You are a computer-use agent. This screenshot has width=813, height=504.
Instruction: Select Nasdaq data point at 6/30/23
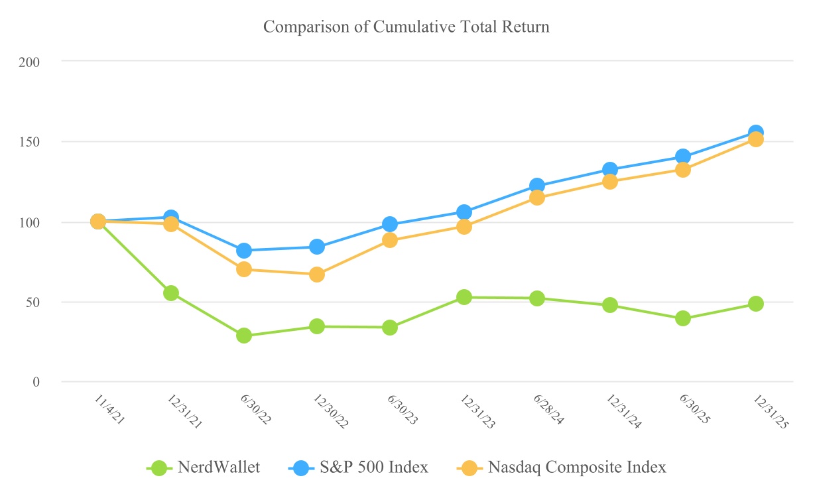pyautogui.click(x=390, y=240)
